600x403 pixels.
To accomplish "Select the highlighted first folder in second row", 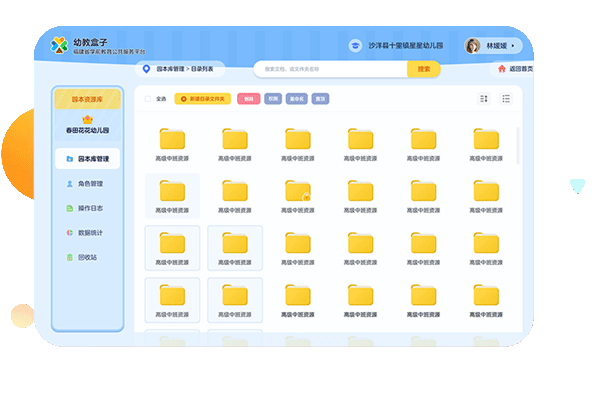I will tap(172, 196).
